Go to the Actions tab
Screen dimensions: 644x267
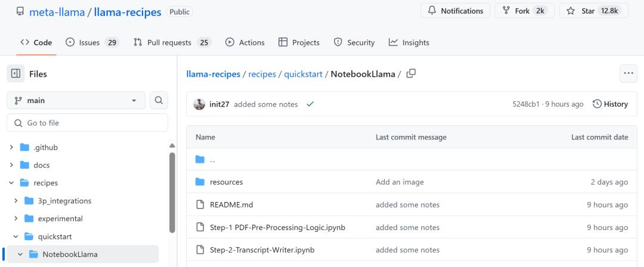point(245,42)
